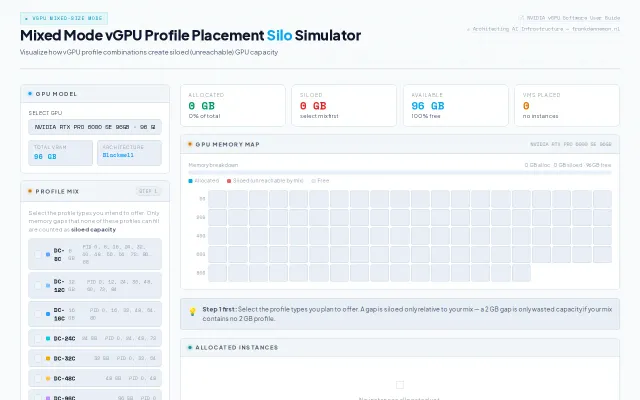Click the memory breakdown progress bar
The image size is (640, 400).
click(x=400, y=173)
